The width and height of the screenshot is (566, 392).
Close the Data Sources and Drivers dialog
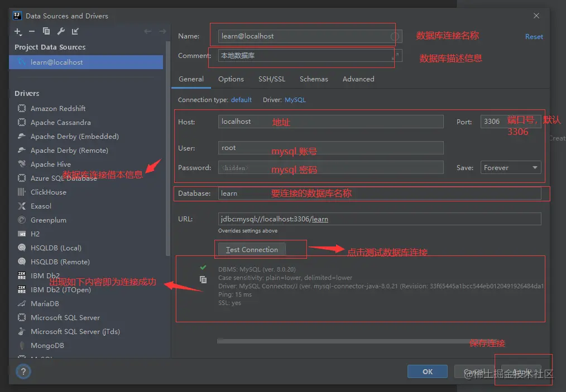click(x=536, y=16)
